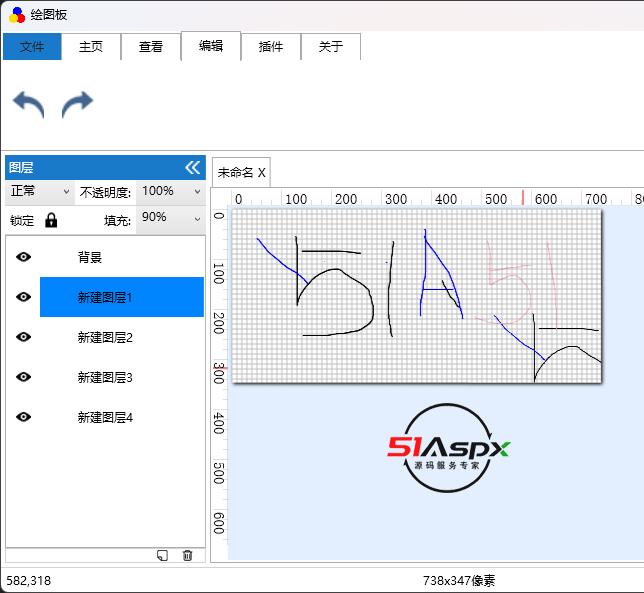Close the 未命名 document tab
The image size is (644, 593).
tap(262, 172)
